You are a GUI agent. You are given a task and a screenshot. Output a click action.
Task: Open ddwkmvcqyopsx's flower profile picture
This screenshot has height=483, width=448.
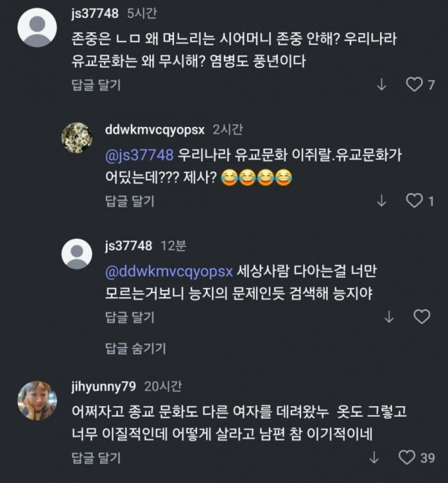[x=77, y=137]
